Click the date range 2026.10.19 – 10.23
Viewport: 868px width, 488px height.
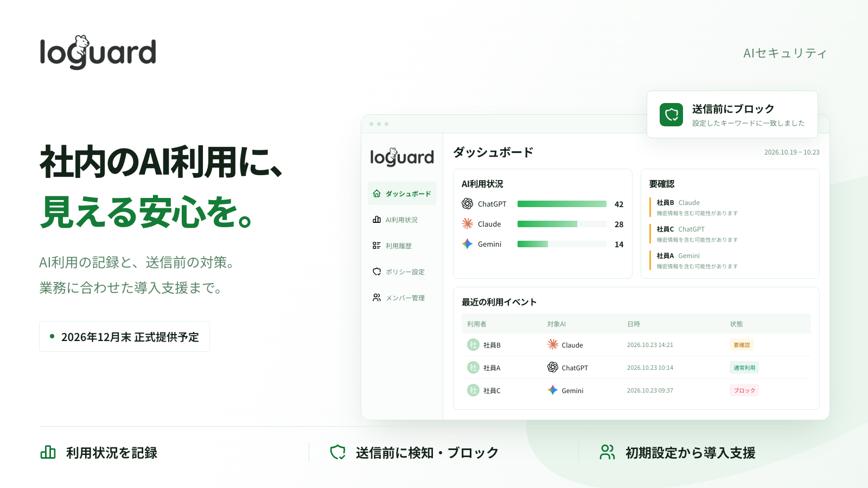[x=792, y=152]
